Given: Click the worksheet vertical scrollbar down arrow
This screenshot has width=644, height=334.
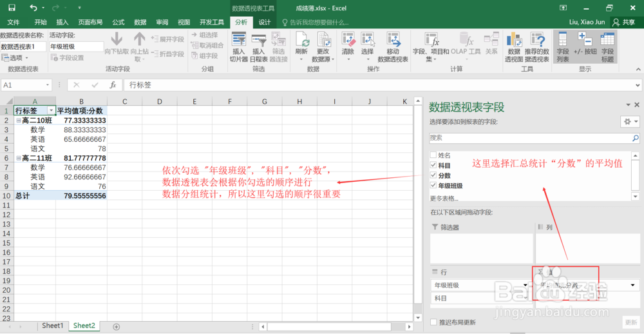Looking at the screenshot, I should click(418, 317).
